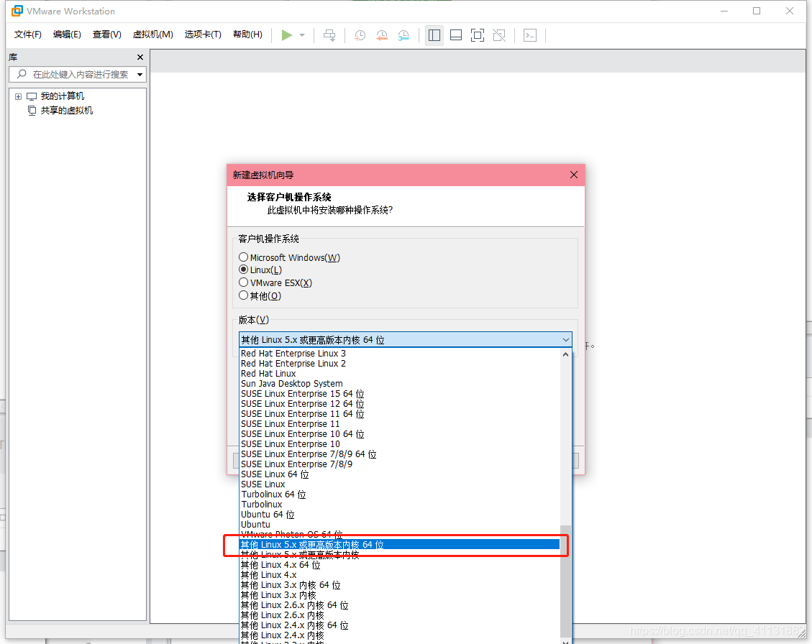
Task: Click the version list scrollbar thumb
Action: pos(565,581)
